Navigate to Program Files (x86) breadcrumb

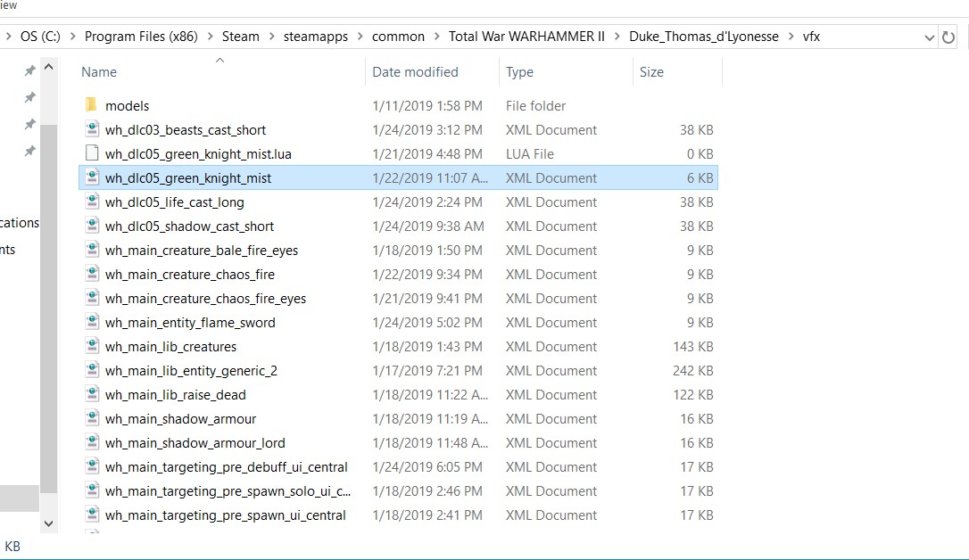[x=141, y=37]
